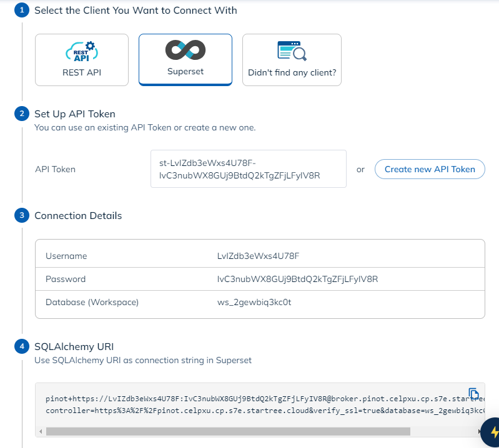Open the lightning bolt floating widget
This screenshot has width=499, height=448.
point(493,432)
